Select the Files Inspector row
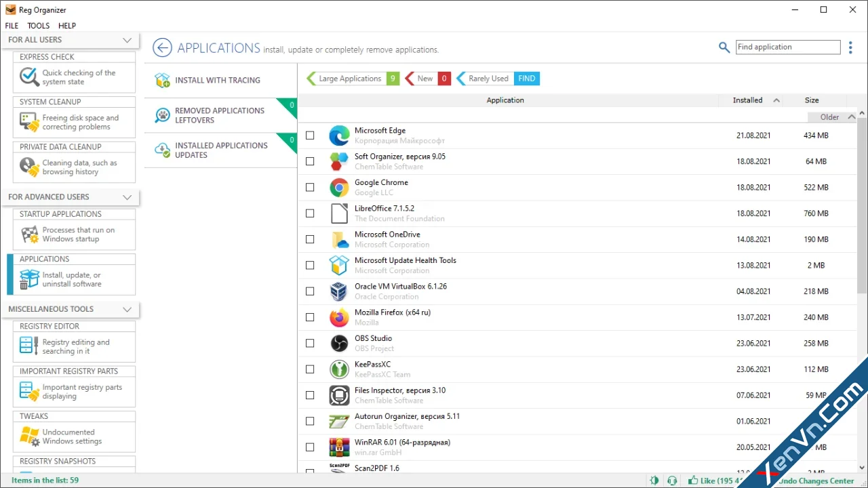The width and height of the screenshot is (868, 488). coord(577,395)
